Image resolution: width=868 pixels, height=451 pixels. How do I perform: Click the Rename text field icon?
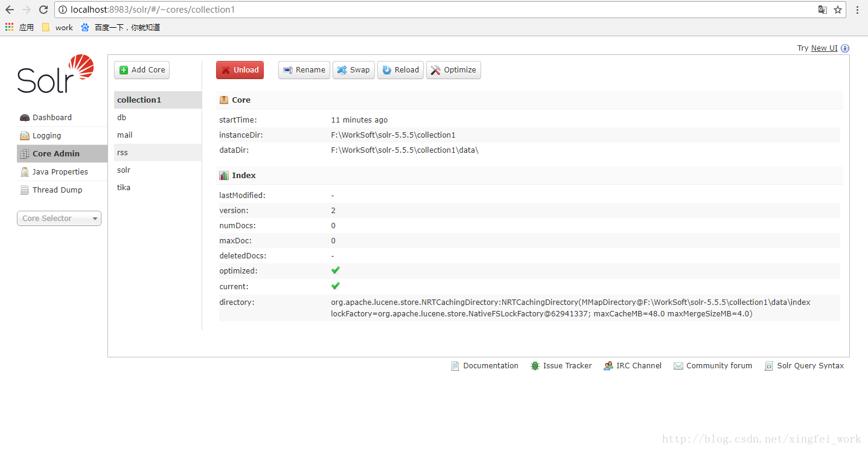pos(288,70)
